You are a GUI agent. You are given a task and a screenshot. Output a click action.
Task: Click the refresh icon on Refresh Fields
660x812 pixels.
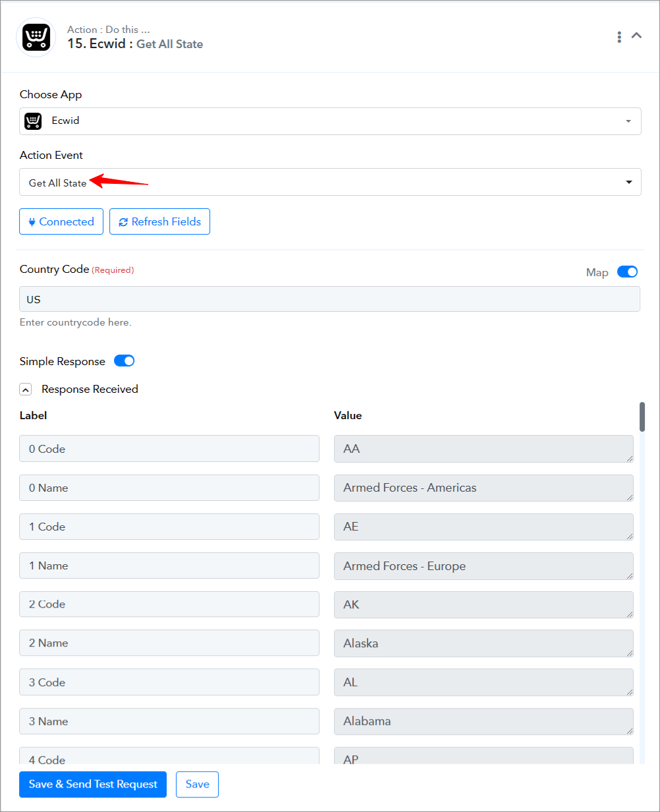tap(123, 222)
